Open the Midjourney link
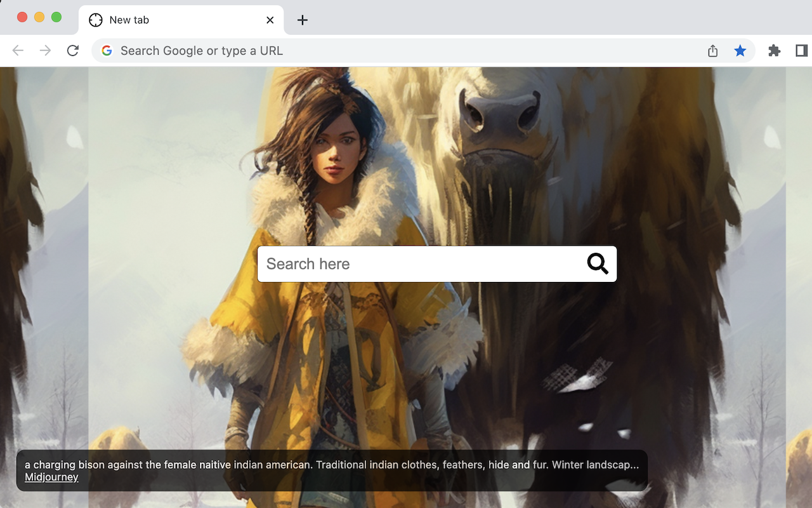 51,477
